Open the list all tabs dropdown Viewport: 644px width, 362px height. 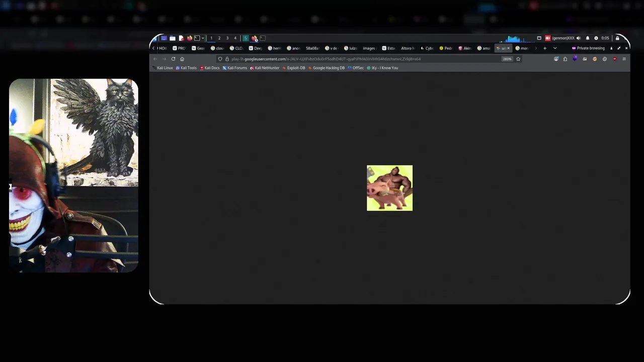tap(555, 48)
